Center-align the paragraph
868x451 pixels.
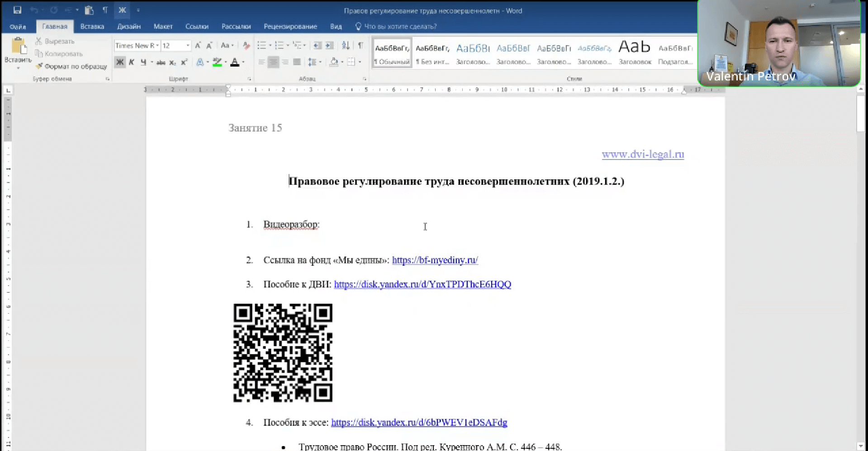point(273,62)
